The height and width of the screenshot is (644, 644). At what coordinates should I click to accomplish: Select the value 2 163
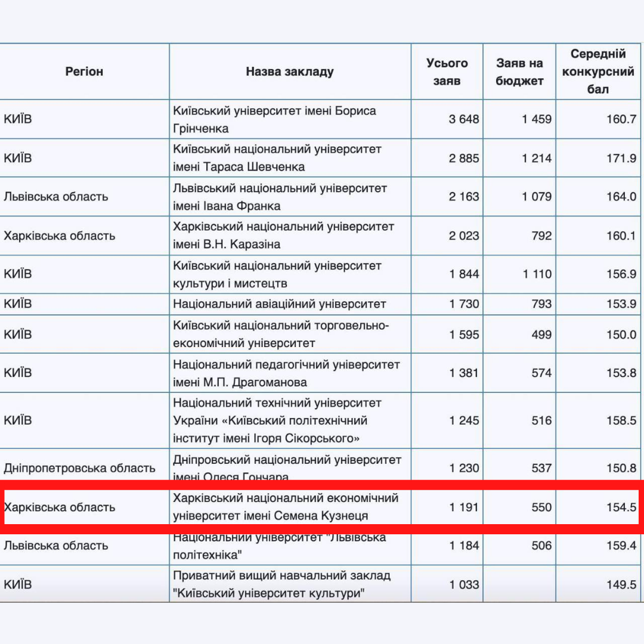tap(464, 196)
